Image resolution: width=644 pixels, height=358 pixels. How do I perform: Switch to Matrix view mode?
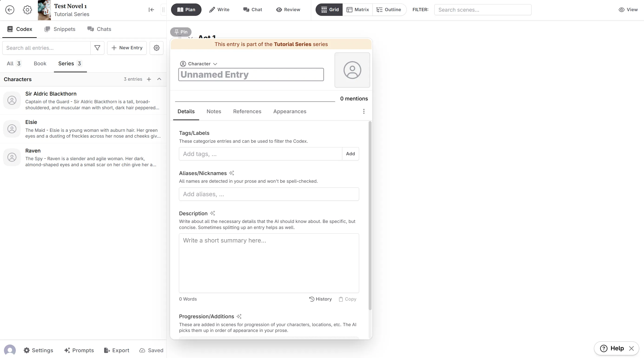357,10
